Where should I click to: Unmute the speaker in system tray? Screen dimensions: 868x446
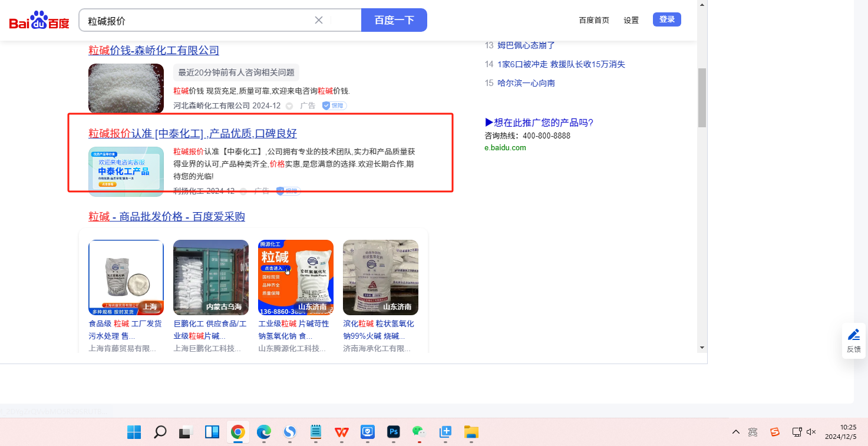(x=811, y=432)
